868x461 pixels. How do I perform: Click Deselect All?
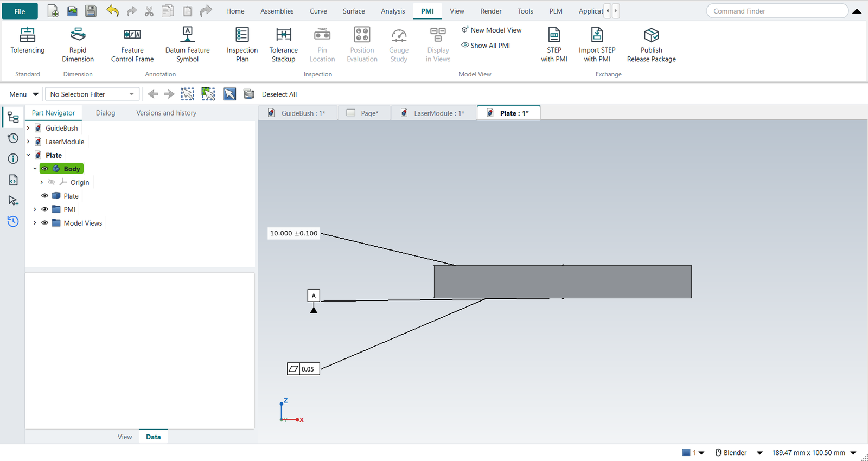279,94
